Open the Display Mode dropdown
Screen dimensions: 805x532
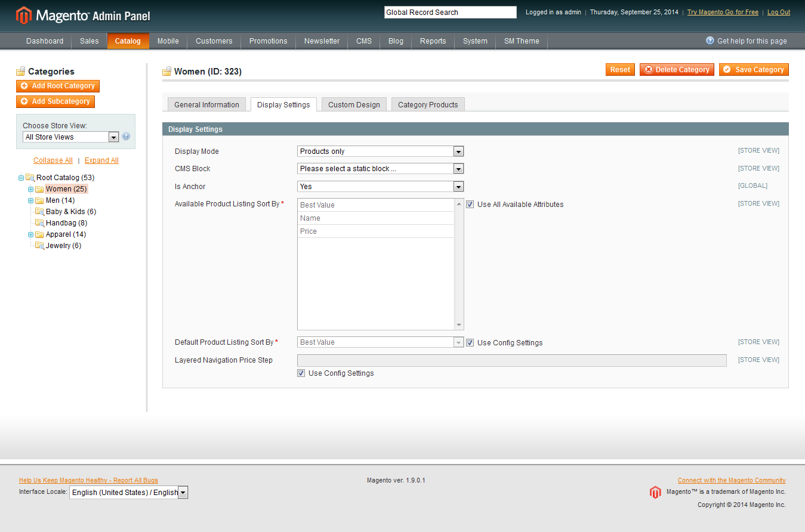[381, 151]
